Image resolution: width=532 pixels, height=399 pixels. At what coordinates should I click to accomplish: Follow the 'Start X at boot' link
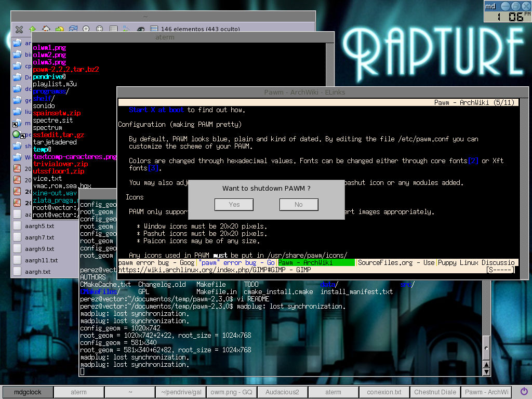[x=156, y=110]
